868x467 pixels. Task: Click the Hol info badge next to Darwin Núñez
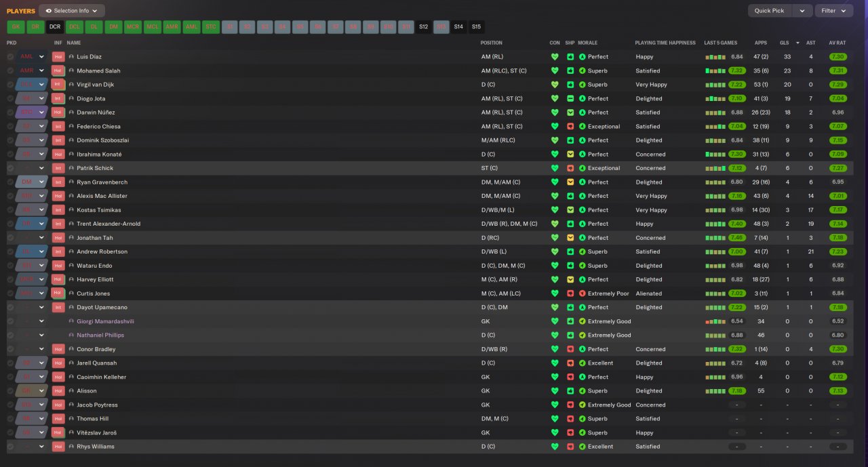click(x=58, y=113)
